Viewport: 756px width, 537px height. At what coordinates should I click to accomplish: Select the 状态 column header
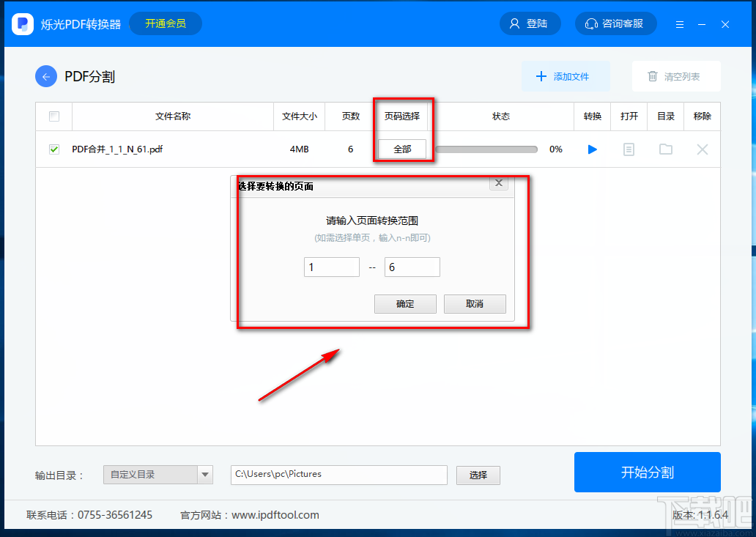pos(502,116)
